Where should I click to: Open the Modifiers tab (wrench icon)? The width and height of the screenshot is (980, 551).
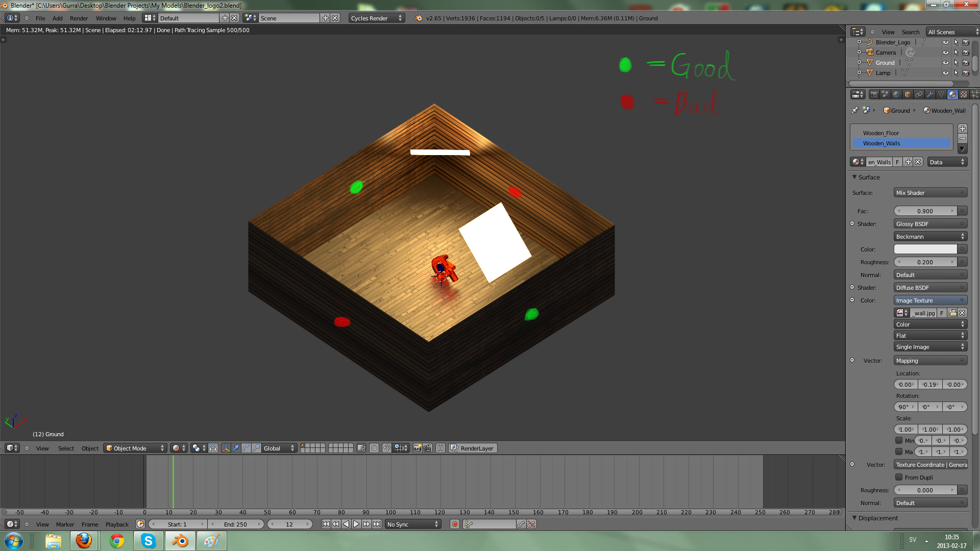pos(930,94)
